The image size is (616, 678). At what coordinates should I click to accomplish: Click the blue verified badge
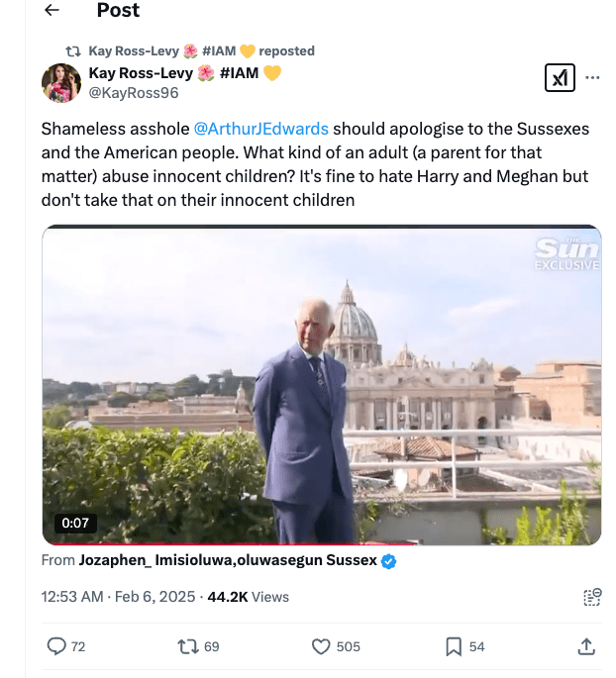click(390, 560)
